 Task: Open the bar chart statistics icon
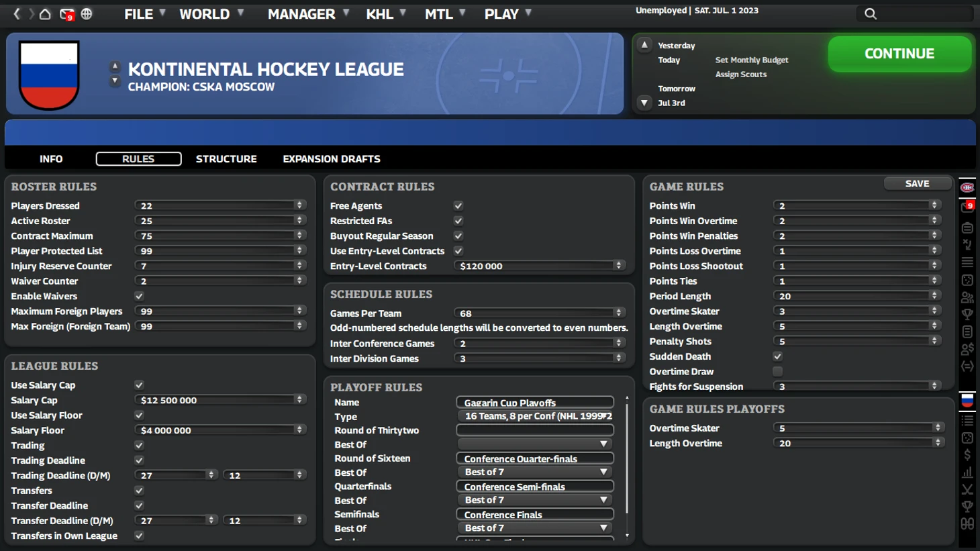coord(967,472)
